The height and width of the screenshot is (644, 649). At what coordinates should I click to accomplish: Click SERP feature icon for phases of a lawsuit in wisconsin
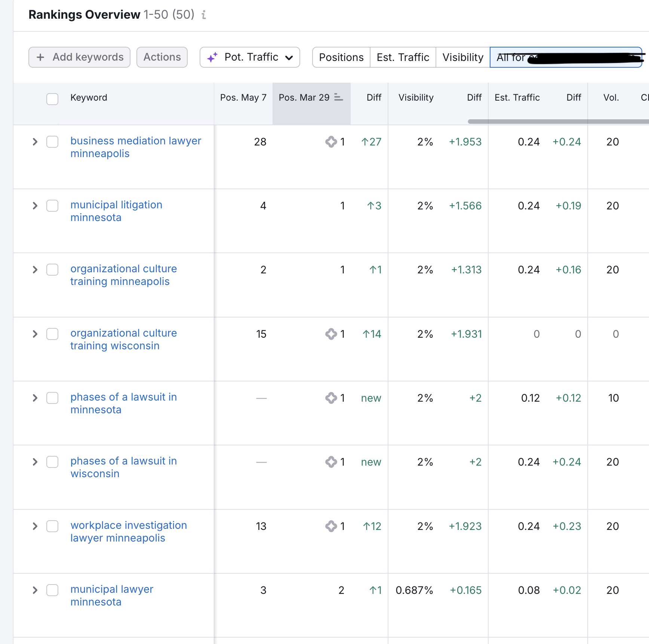331,462
